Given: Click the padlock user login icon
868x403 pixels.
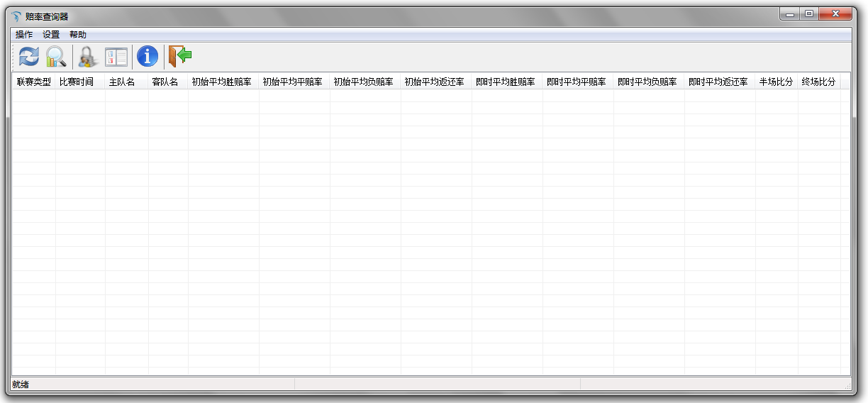Looking at the screenshot, I should pos(88,56).
